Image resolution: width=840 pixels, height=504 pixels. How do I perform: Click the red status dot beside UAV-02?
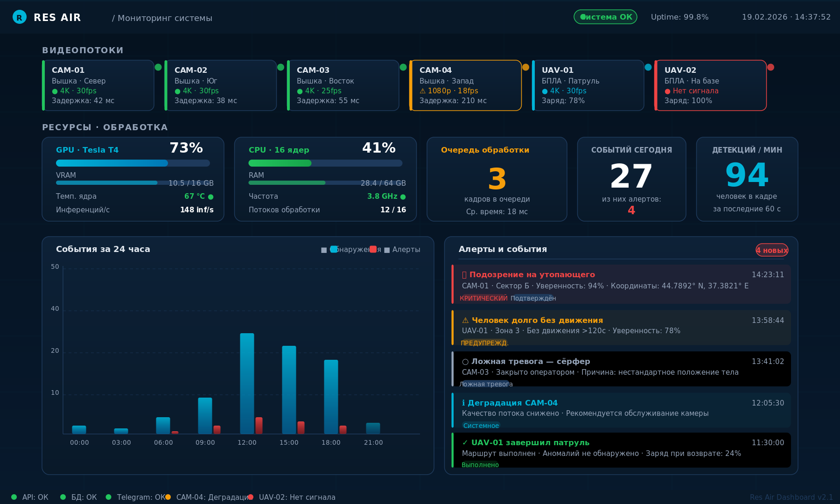click(x=770, y=67)
